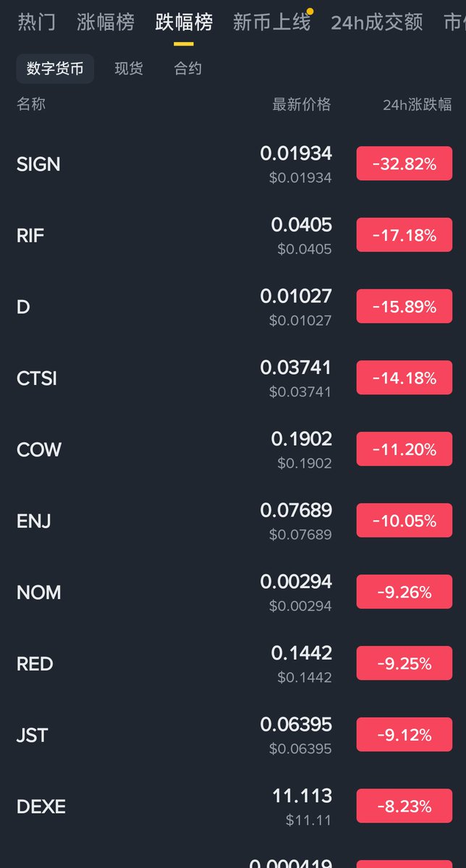Open the SIGN coin row
The image size is (466, 868).
38,164
